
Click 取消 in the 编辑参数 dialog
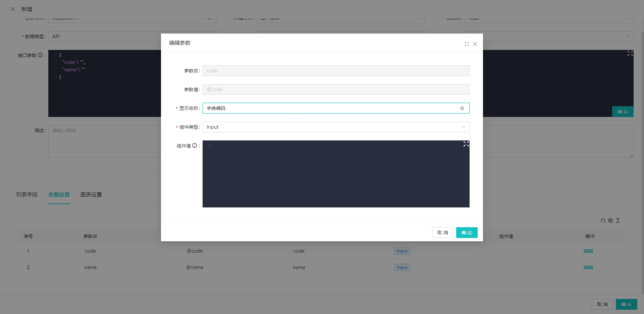coord(443,233)
